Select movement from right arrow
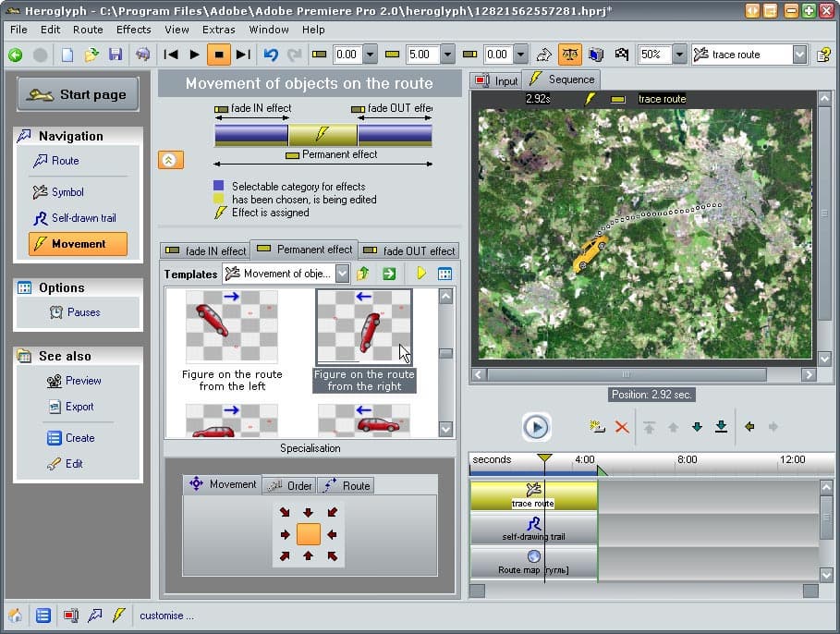 tap(332, 534)
